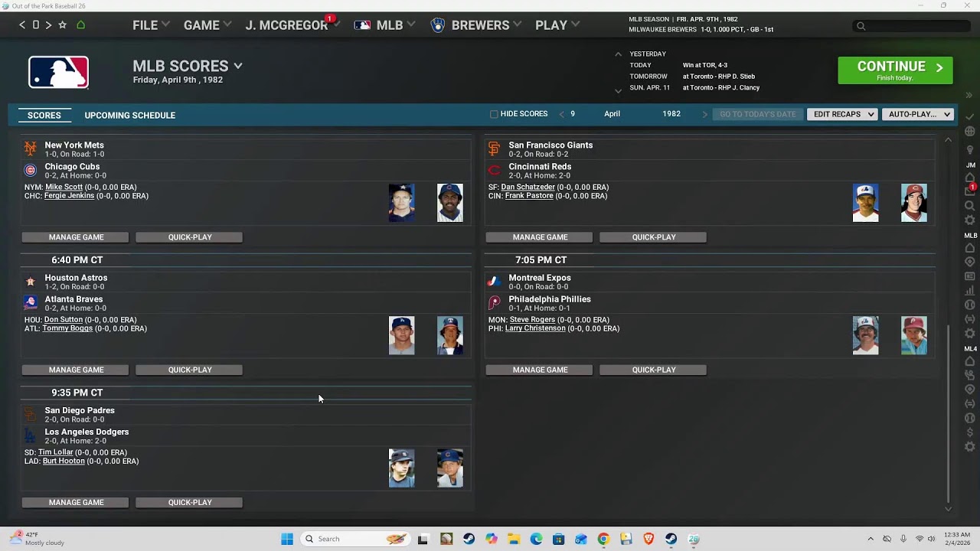
Task: Click the Windows Start button
Action: [287, 539]
